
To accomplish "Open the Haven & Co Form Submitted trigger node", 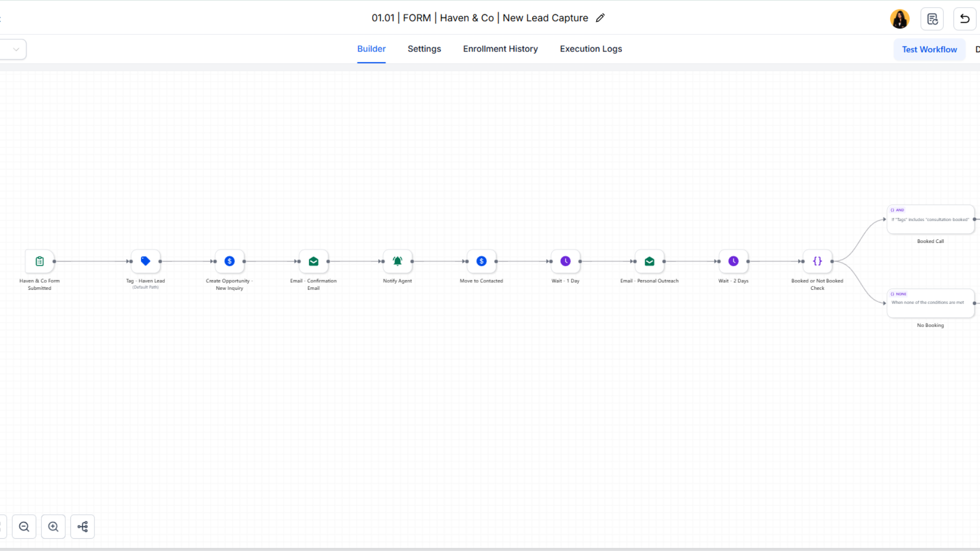I will click(x=39, y=261).
